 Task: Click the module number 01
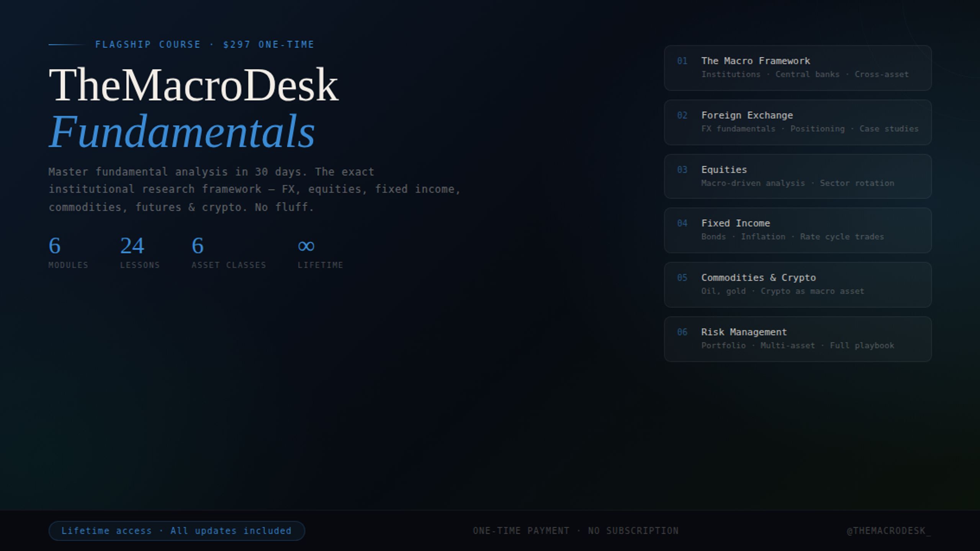(682, 61)
